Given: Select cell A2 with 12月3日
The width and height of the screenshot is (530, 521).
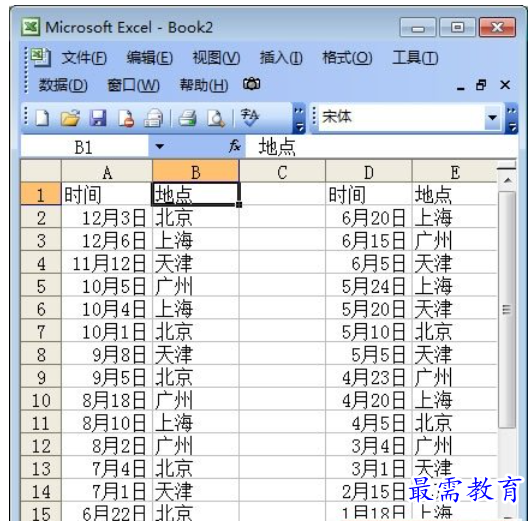Looking at the screenshot, I should pyautogui.click(x=107, y=217).
